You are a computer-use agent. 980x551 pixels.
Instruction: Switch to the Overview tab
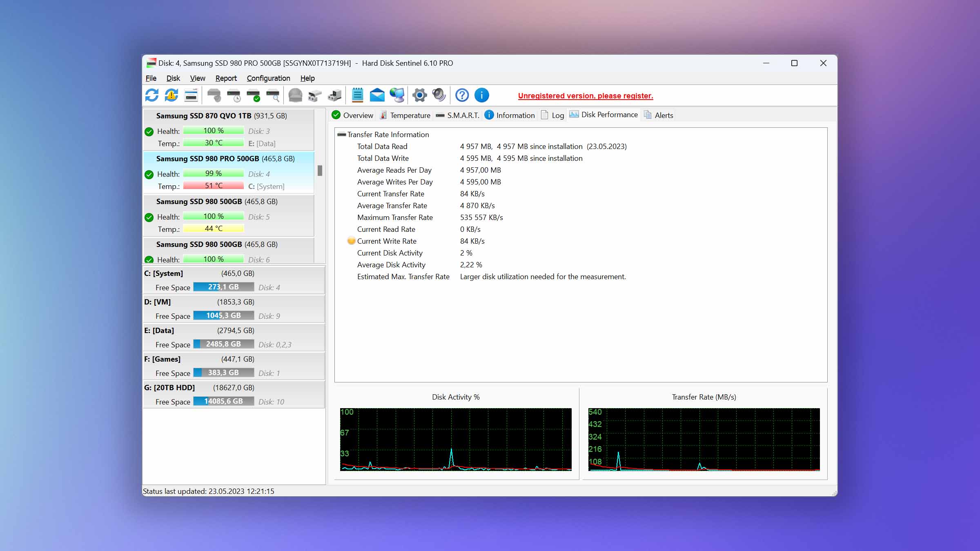353,115
